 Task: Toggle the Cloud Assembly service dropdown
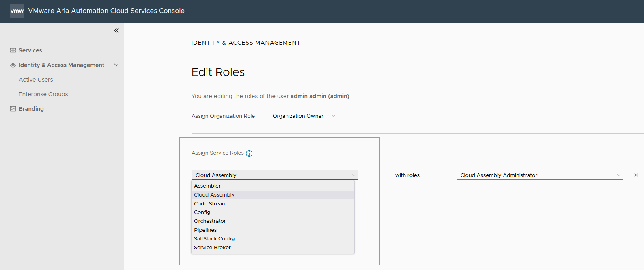pos(275,175)
